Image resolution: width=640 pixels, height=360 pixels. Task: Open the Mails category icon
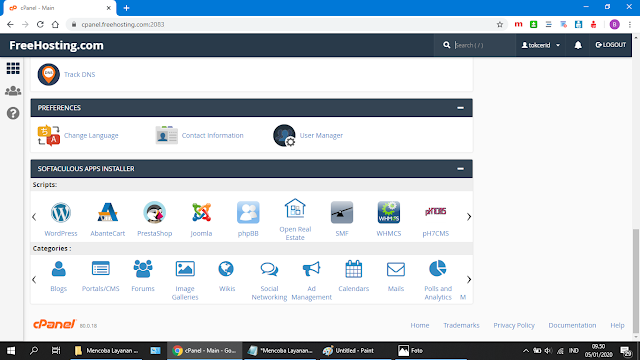396,269
